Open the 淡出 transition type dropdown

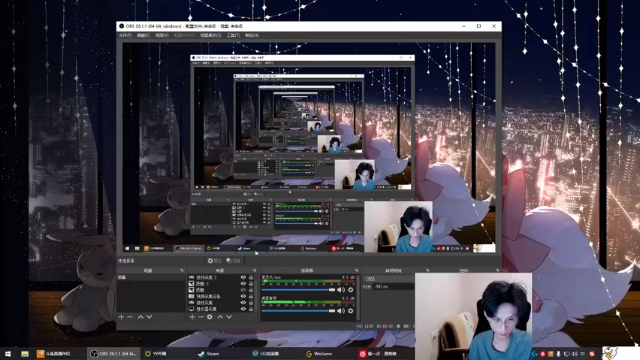[x=389, y=279]
